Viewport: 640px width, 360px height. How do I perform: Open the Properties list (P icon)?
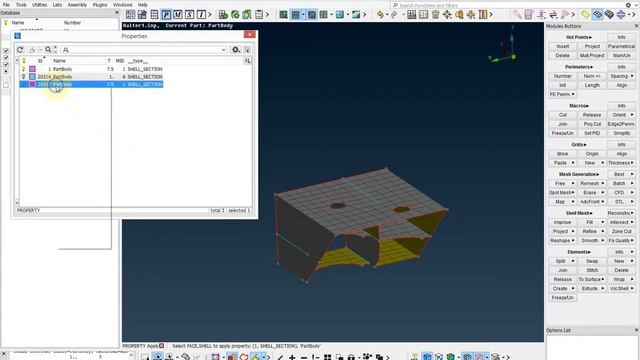(166, 15)
